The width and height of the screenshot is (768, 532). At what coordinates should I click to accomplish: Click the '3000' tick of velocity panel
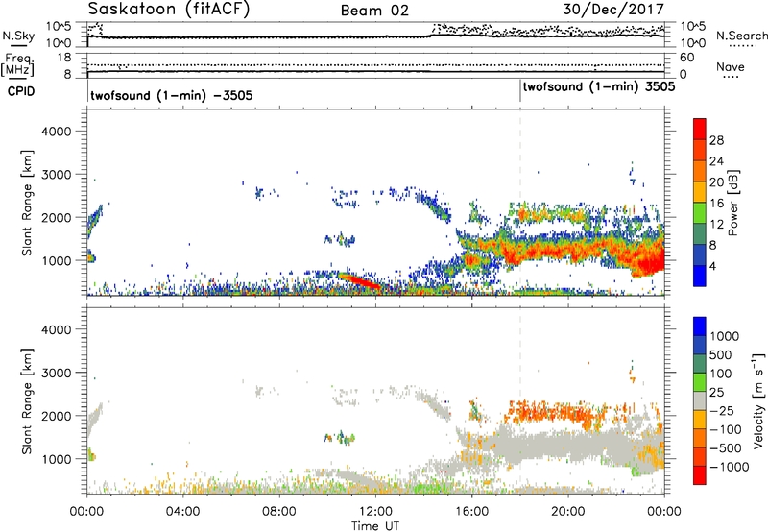pos(56,373)
